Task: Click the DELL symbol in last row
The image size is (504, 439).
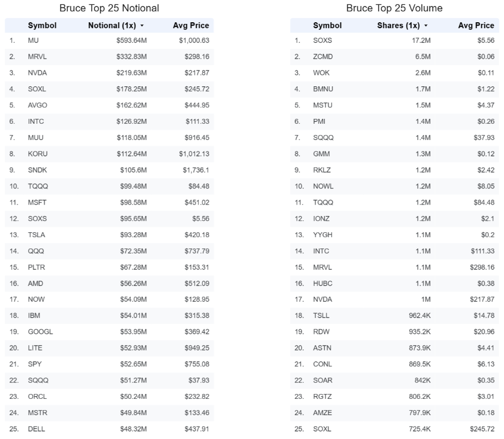Action: (x=36, y=429)
